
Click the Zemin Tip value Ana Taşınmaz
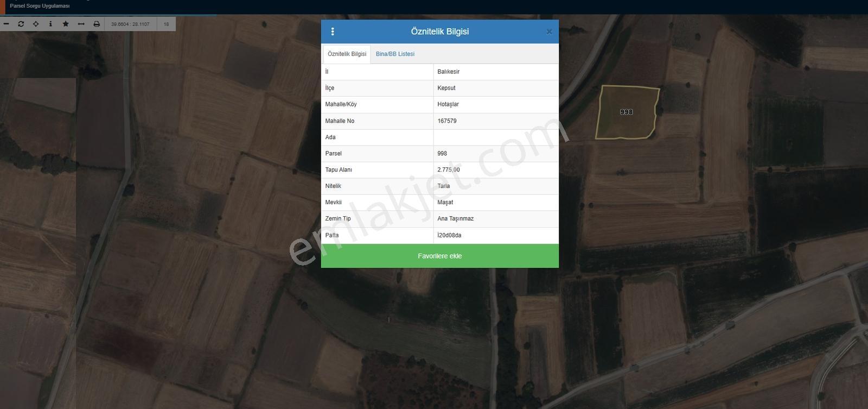456,219
